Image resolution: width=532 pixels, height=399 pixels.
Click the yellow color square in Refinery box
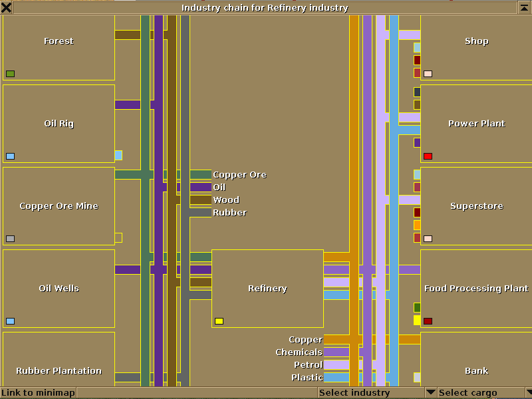click(219, 321)
